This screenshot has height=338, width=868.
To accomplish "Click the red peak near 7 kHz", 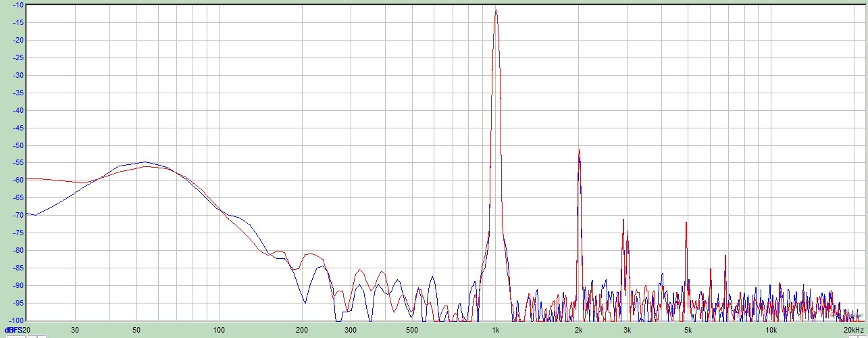I will (x=726, y=256).
